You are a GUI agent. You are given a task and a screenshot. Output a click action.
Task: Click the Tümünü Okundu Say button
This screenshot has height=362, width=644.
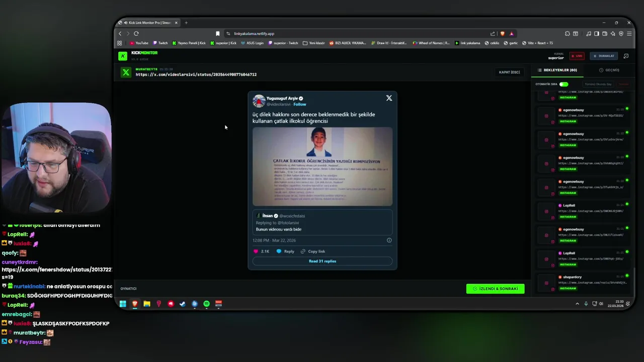coord(598,84)
